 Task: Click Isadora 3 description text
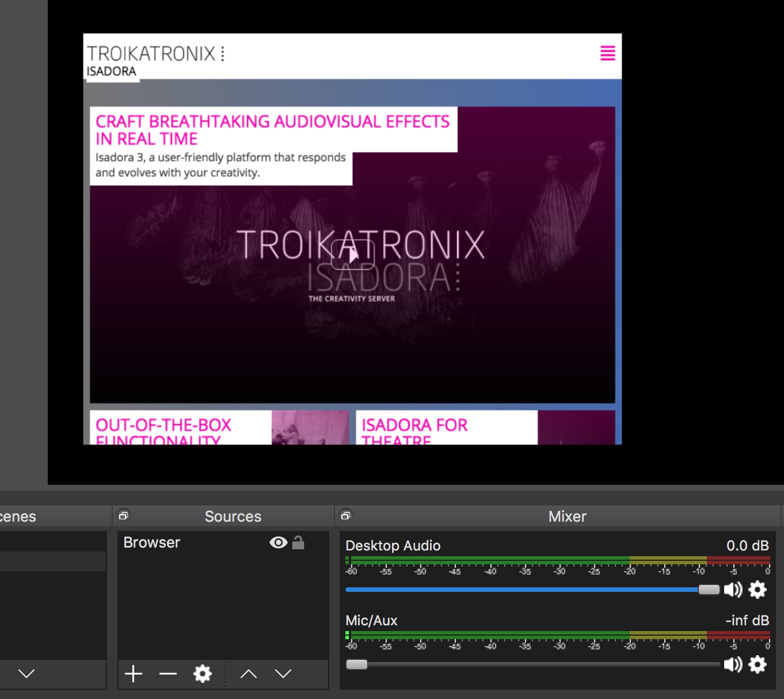(x=220, y=165)
